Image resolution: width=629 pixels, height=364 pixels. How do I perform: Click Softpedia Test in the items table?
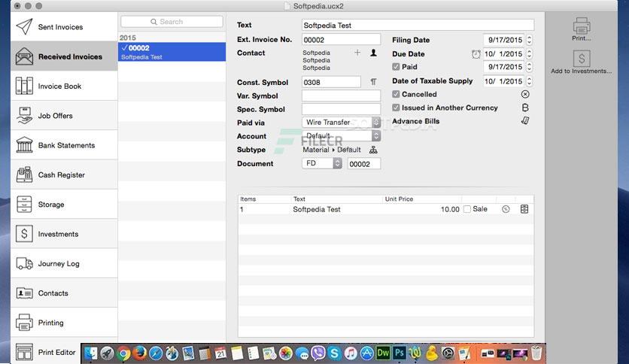click(317, 209)
